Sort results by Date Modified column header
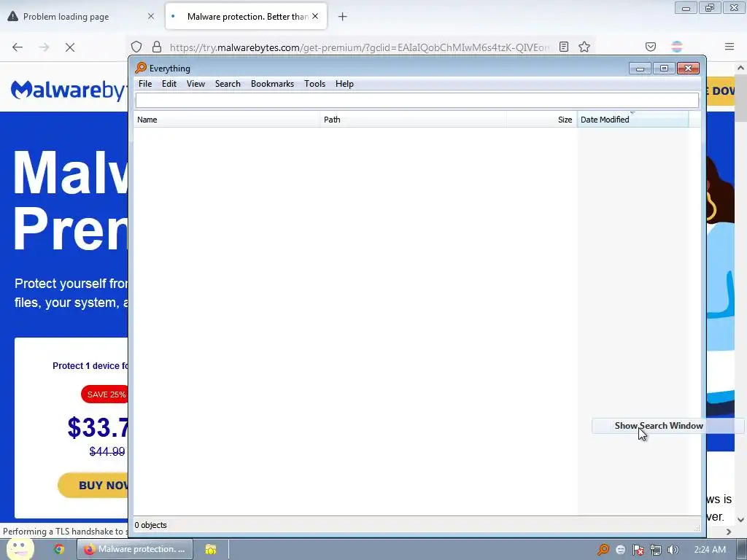The height and width of the screenshot is (560, 747). click(632, 120)
